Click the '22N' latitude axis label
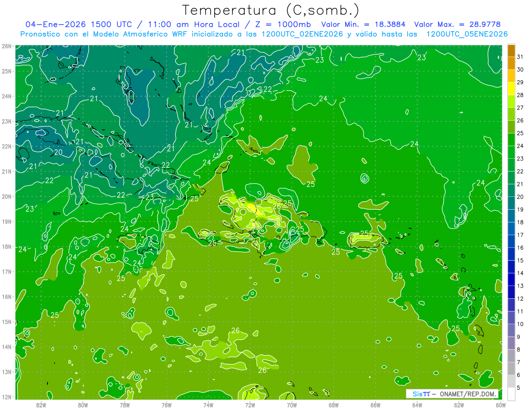The width and height of the screenshot is (532, 411). click(6, 146)
